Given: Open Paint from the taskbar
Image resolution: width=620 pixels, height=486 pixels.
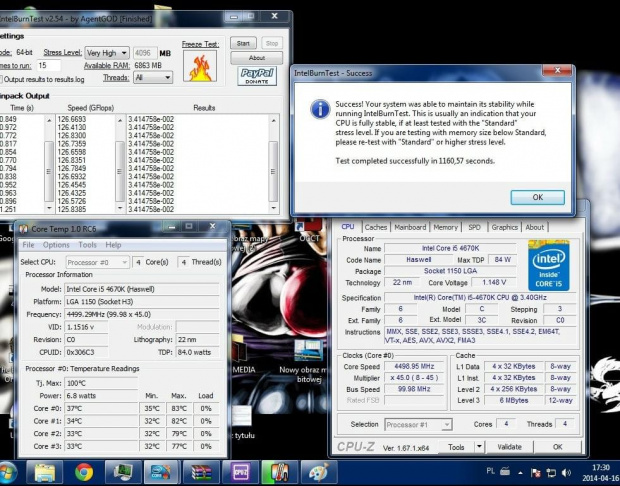Looking at the screenshot, I should click(319, 472).
